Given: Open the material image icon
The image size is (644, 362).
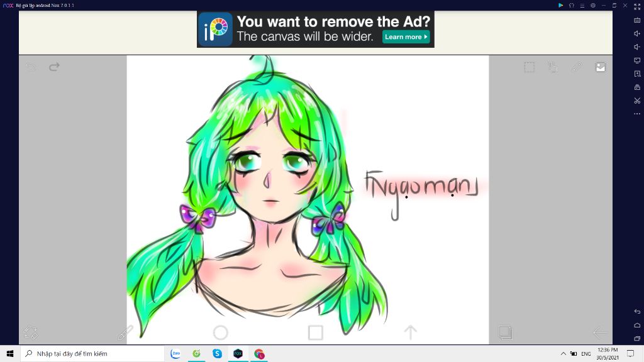Looking at the screenshot, I should tap(601, 67).
